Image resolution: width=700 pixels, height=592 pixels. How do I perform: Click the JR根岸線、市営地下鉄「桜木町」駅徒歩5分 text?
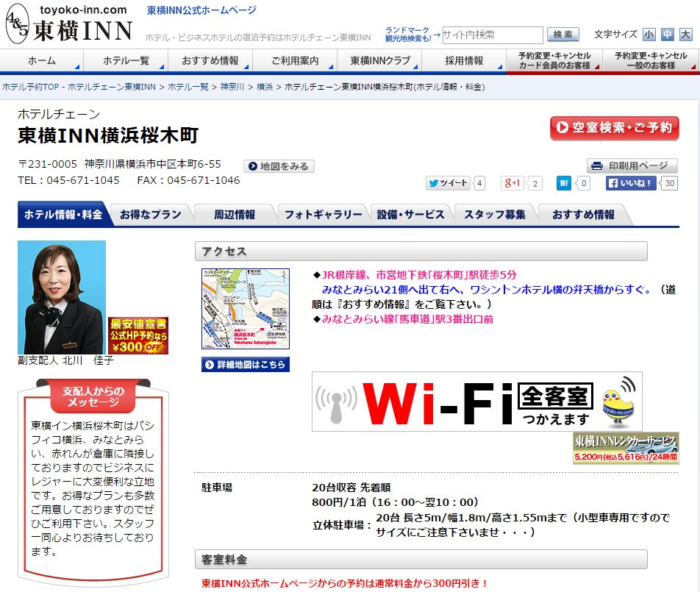(419, 275)
